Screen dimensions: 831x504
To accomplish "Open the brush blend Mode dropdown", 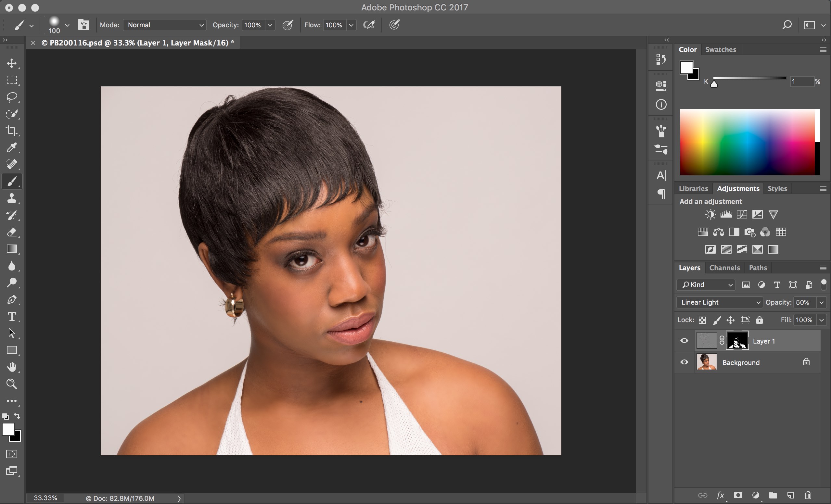I will 165,25.
